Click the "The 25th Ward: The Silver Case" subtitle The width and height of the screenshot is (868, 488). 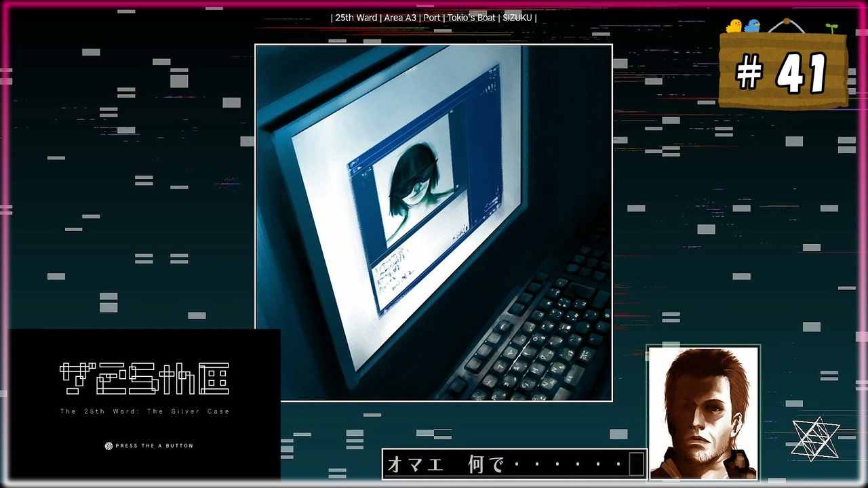tap(144, 411)
